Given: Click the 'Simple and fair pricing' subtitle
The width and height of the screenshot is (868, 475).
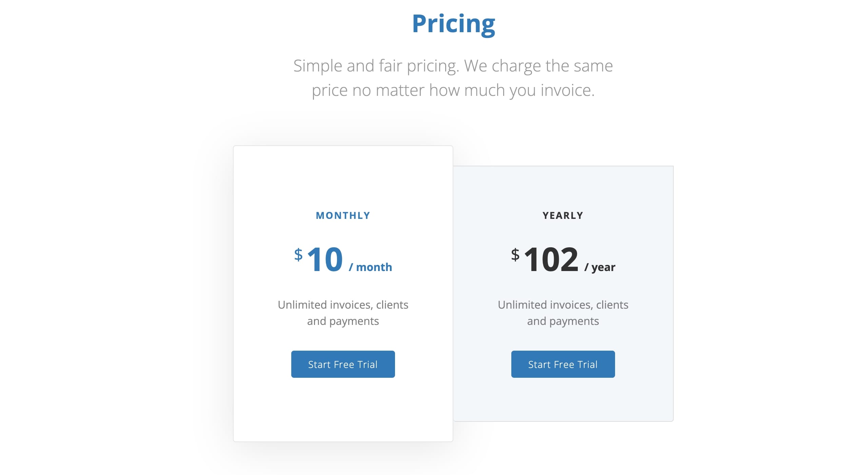Looking at the screenshot, I should (x=453, y=65).
